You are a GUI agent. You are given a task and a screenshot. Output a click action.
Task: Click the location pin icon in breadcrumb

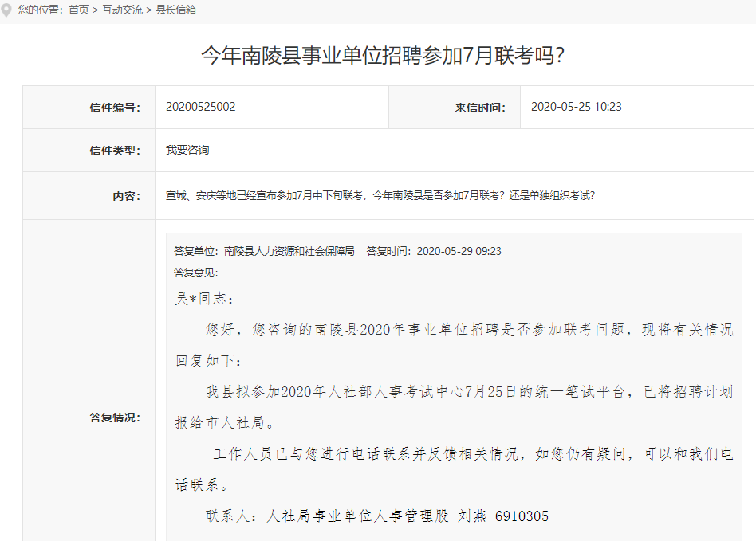(x=7, y=10)
